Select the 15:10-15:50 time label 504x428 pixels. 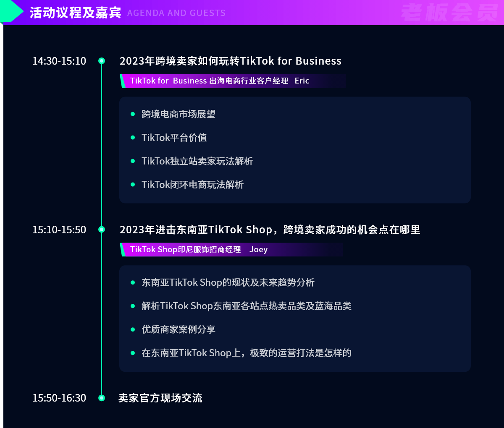pos(59,230)
